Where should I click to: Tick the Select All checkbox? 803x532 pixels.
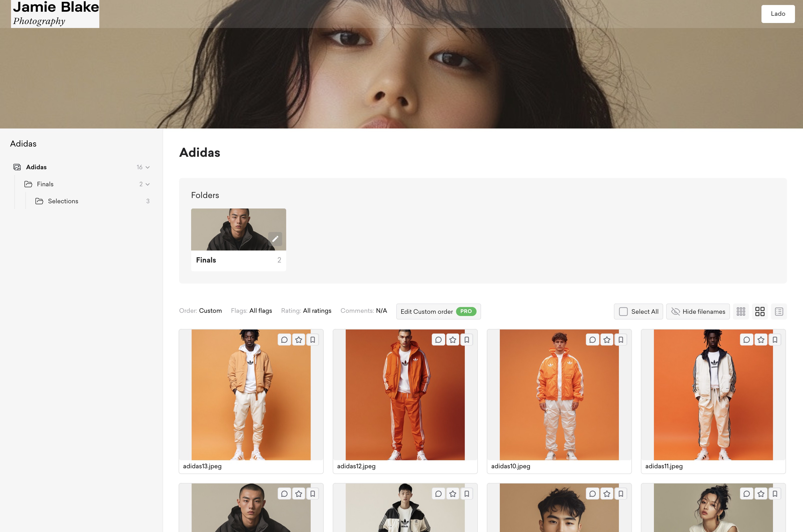pyautogui.click(x=623, y=311)
